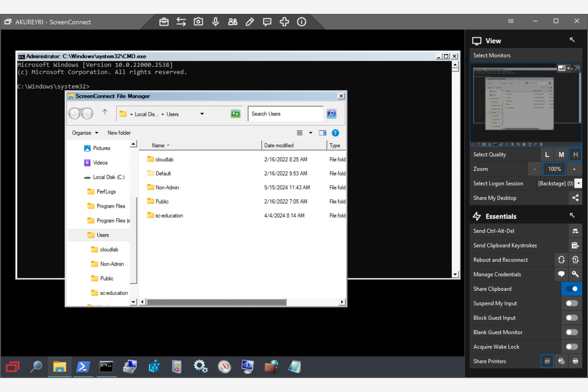Click New folder in the File Manager bar

pyautogui.click(x=119, y=133)
